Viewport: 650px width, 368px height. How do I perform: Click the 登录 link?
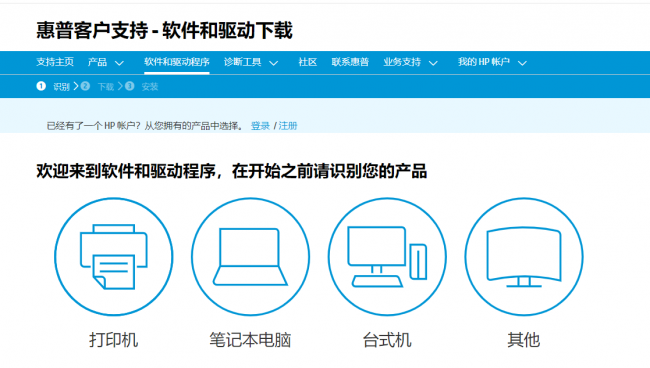260,126
